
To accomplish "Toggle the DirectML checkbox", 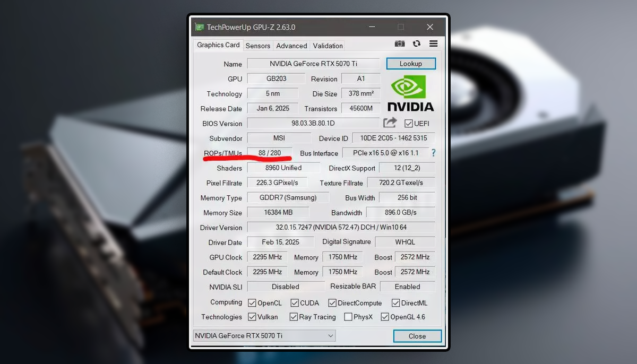I will [x=395, y=302].
